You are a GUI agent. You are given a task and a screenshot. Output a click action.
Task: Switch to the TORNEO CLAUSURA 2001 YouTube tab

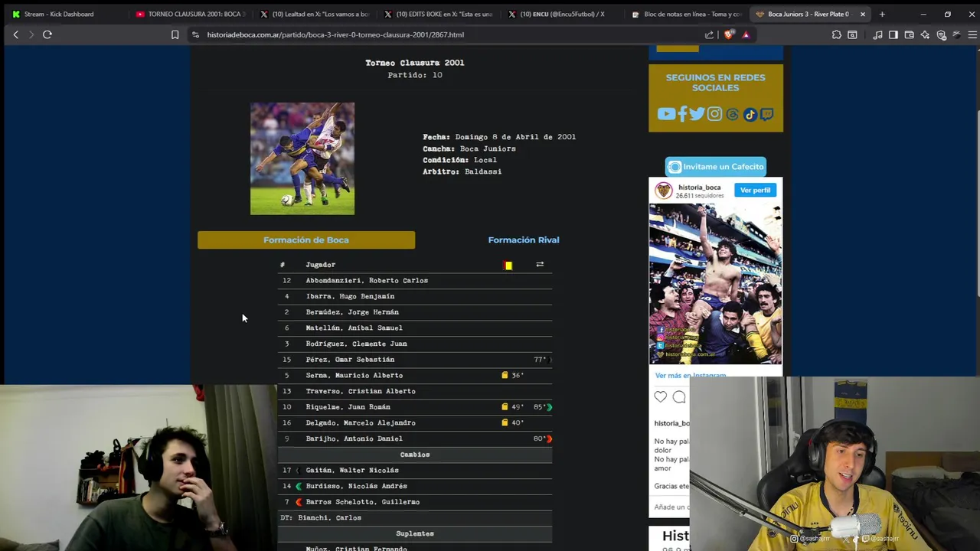190,14
